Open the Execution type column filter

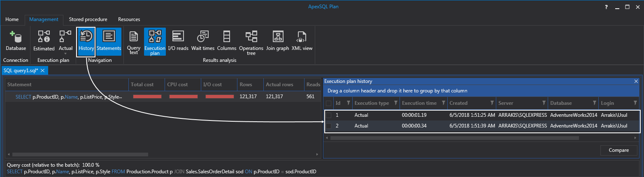click(x=396, y=103)
